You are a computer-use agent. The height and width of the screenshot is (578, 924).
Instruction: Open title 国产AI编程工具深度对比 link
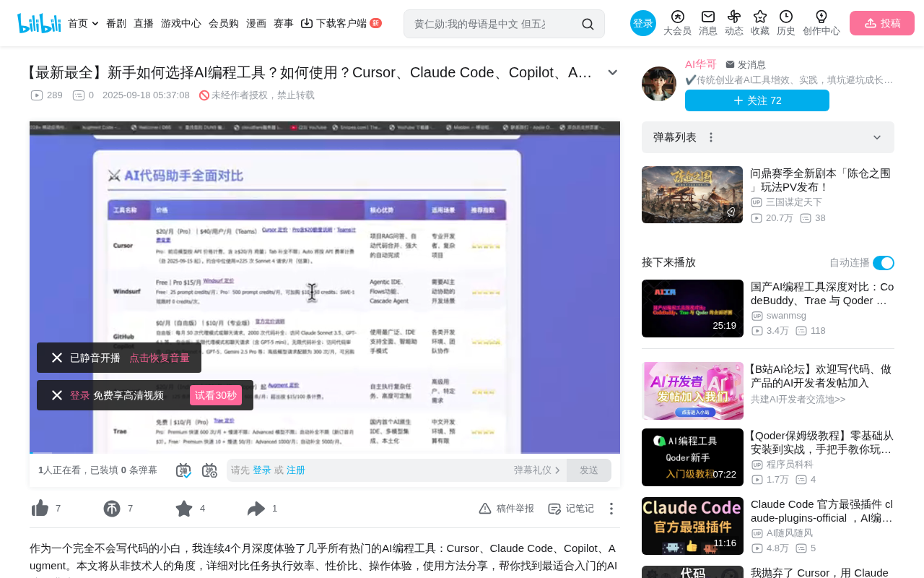pos(822,293)
